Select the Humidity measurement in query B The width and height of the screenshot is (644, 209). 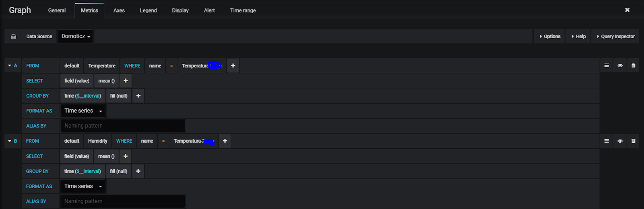pyautogui.click(x=98, y=141)
